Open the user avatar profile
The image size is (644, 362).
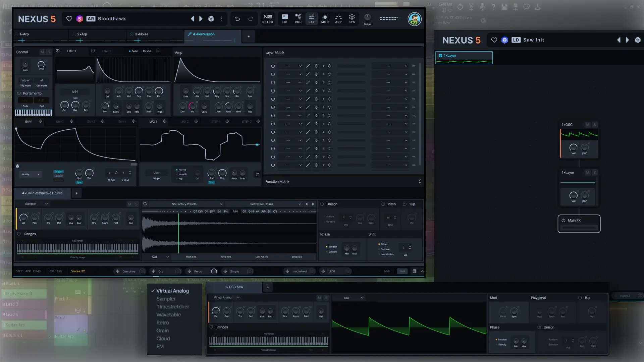(415, 19)
